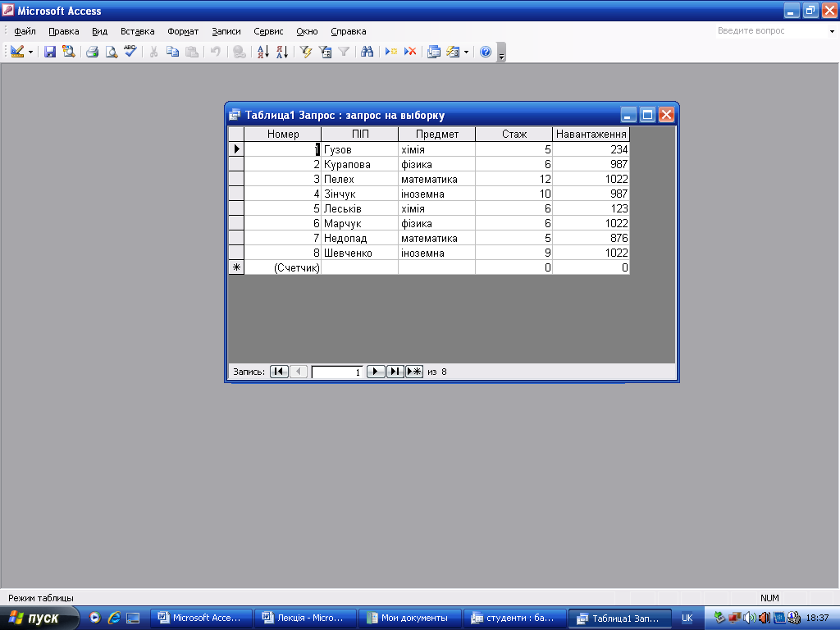
Task: Click the UK language indicator
Action: point(687,619)
